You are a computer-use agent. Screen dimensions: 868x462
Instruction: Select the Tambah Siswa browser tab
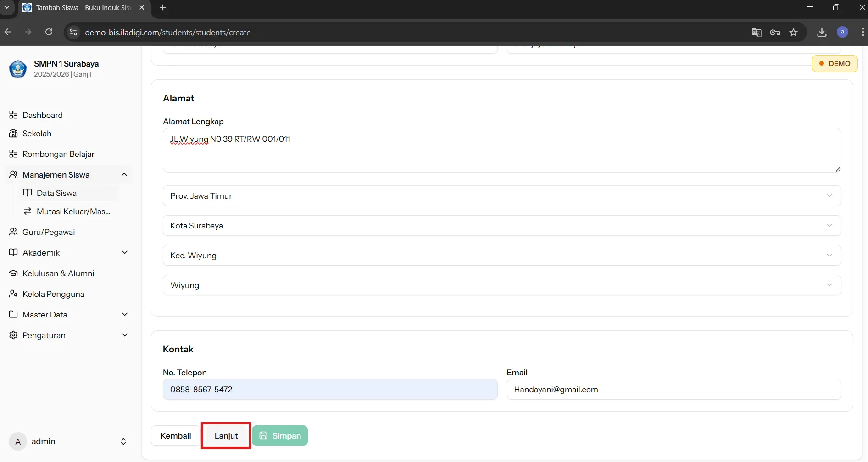pyautogui.click(x=84, y=8)
